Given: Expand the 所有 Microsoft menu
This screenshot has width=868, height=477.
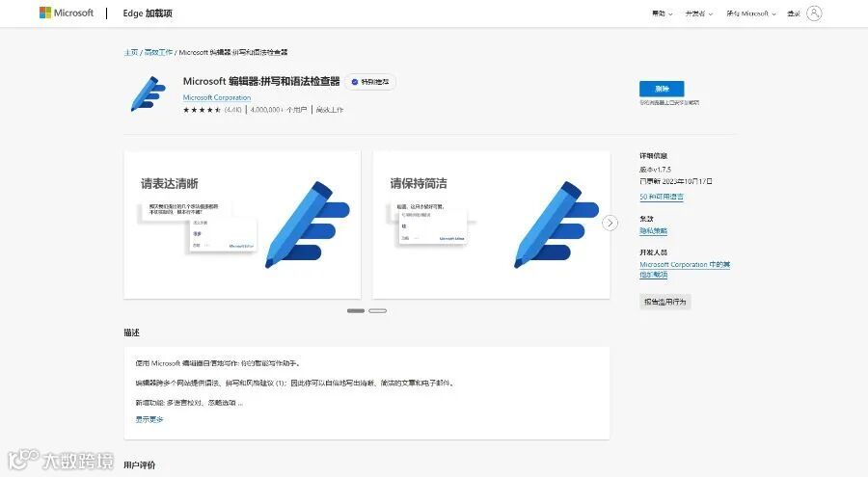Looking at the screenshot, I should 751,13.
